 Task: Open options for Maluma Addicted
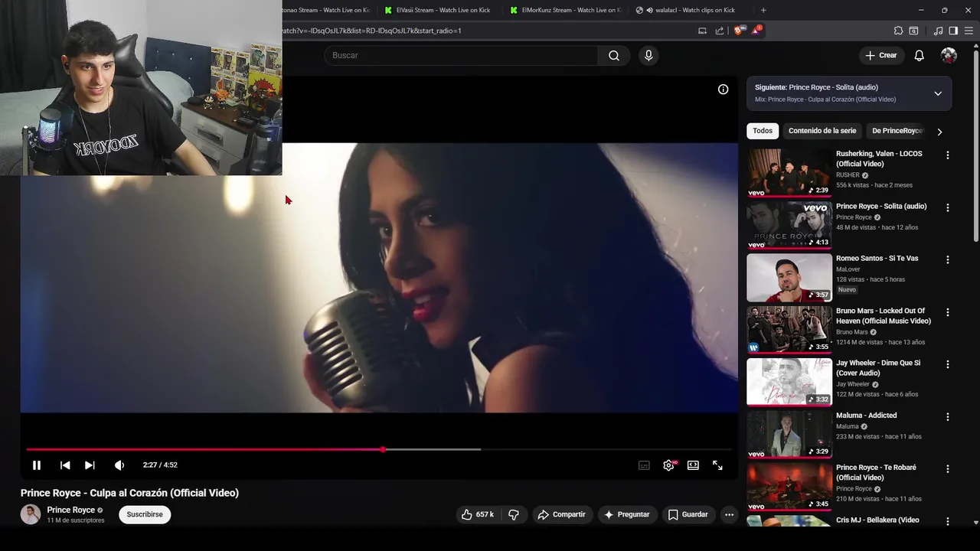click(x=948, y=417)
